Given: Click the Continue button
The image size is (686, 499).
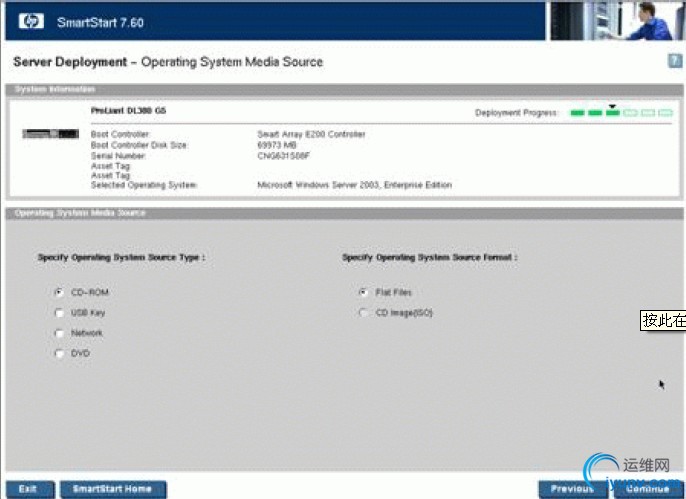Looking at the screenshot, I should pyautogui.click(x=648, y=489).
